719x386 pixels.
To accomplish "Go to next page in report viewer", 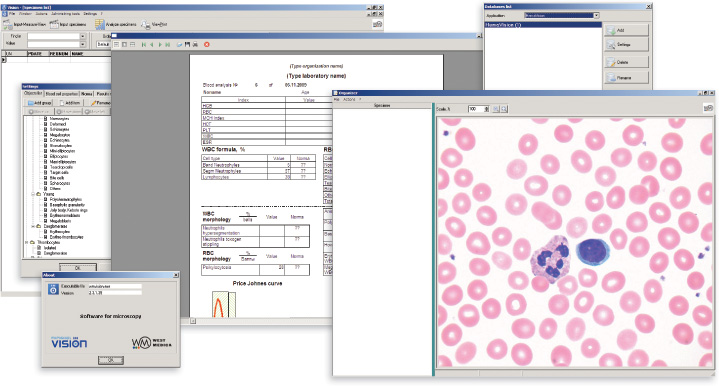I will 160,44.
